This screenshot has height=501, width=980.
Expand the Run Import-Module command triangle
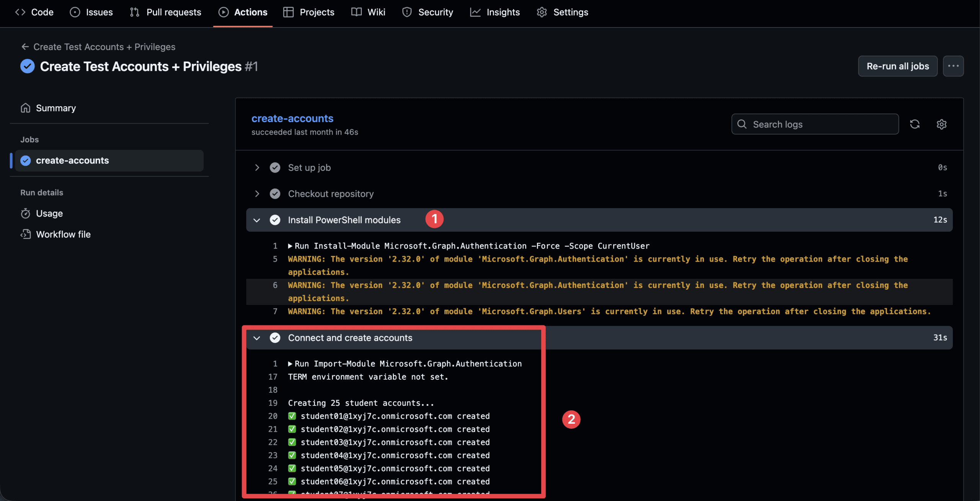click(x=290, y=364)
